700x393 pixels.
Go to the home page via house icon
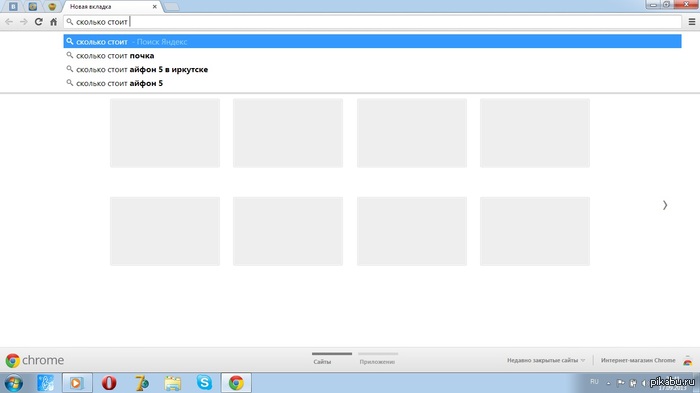(54, 21)
